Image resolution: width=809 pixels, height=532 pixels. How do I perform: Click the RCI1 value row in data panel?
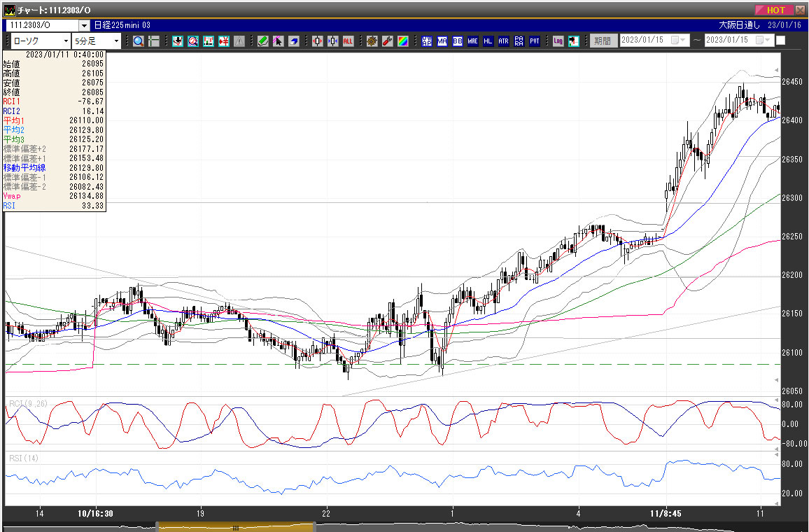pos(54,101)
